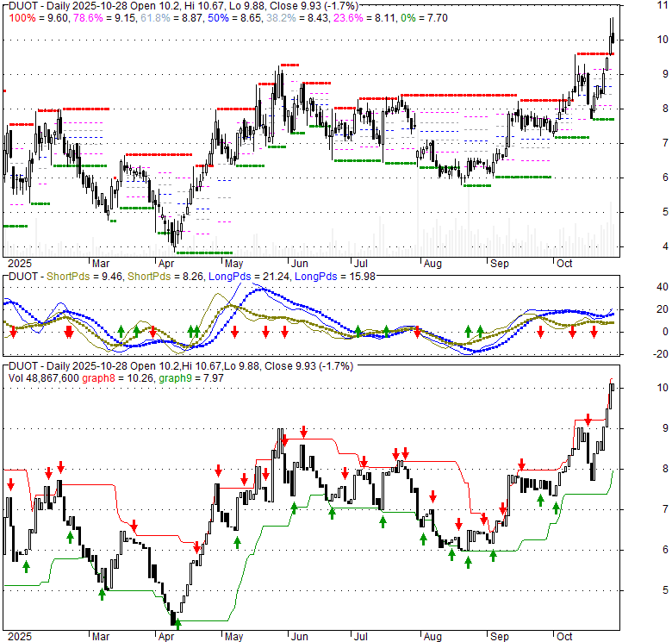Click the Jun label under top chart
Image resolution: width=672 pixels, height=642 pixels.
300,264
